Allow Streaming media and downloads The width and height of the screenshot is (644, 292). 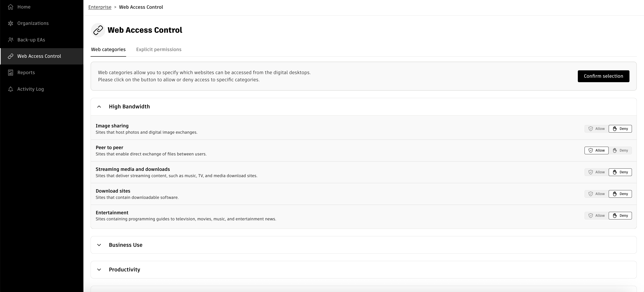(596, 172)
